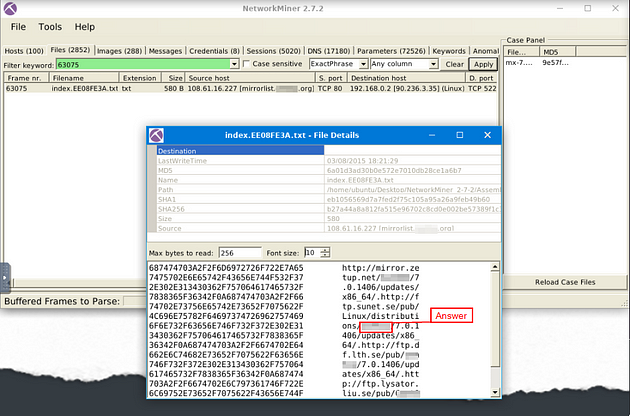Select the index.EE08FE3A.txt file row
The image size is (630, 416).
[251, 88]
